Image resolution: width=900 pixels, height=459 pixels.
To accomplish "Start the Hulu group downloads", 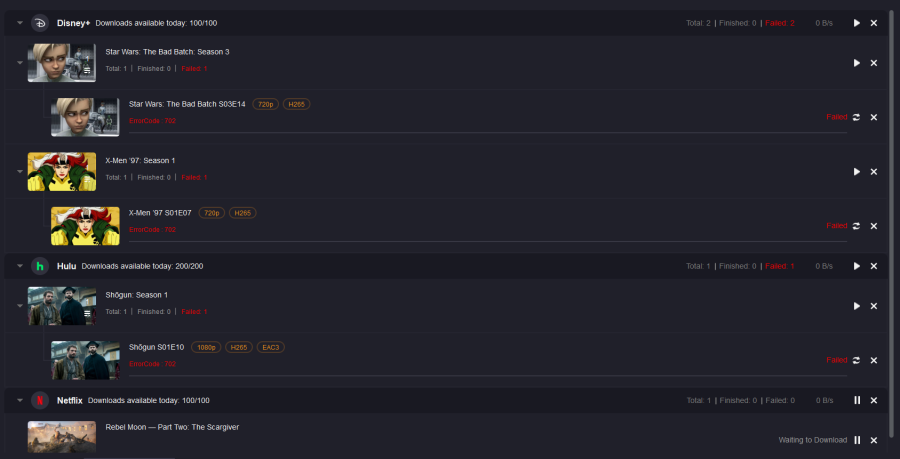I will 857,266.
